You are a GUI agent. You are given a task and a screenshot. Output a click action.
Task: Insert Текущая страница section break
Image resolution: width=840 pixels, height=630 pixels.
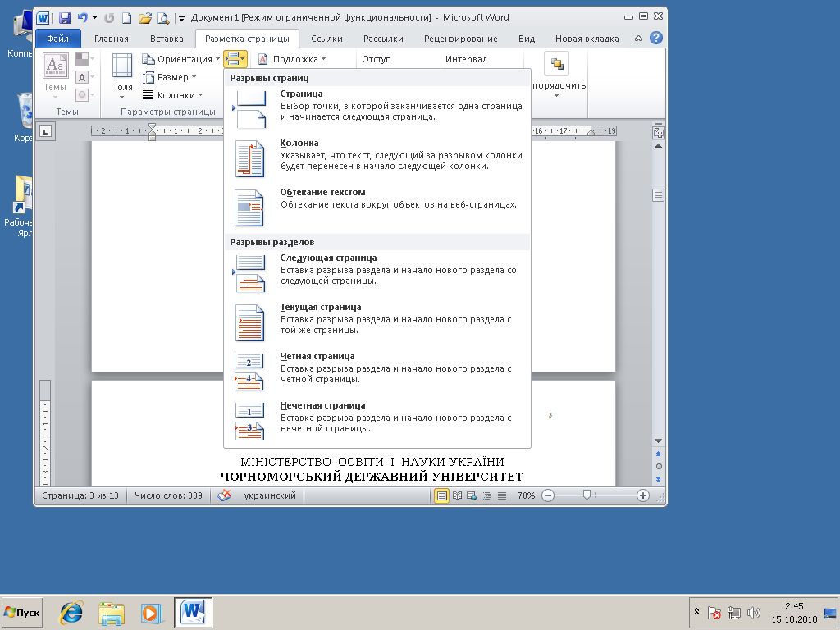(377, 323)
